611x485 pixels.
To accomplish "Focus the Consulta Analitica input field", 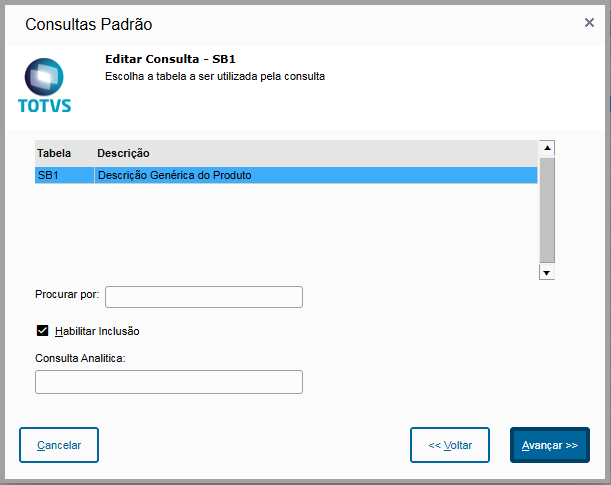I will (169, 382).
